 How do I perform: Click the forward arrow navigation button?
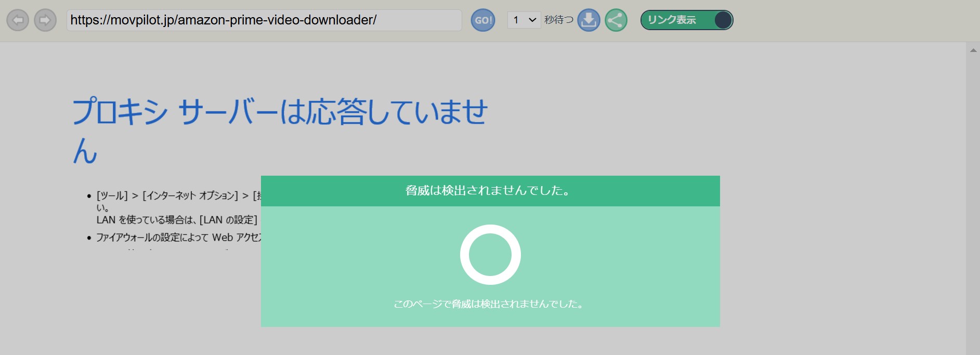pos(45,20)
